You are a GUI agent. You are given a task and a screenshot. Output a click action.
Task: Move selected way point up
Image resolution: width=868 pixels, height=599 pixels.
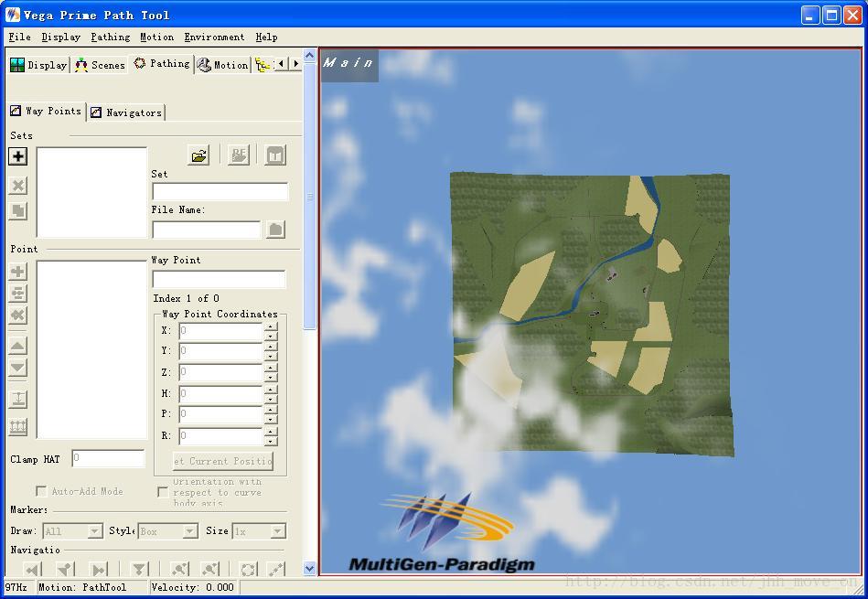click(x=18, y=347)
